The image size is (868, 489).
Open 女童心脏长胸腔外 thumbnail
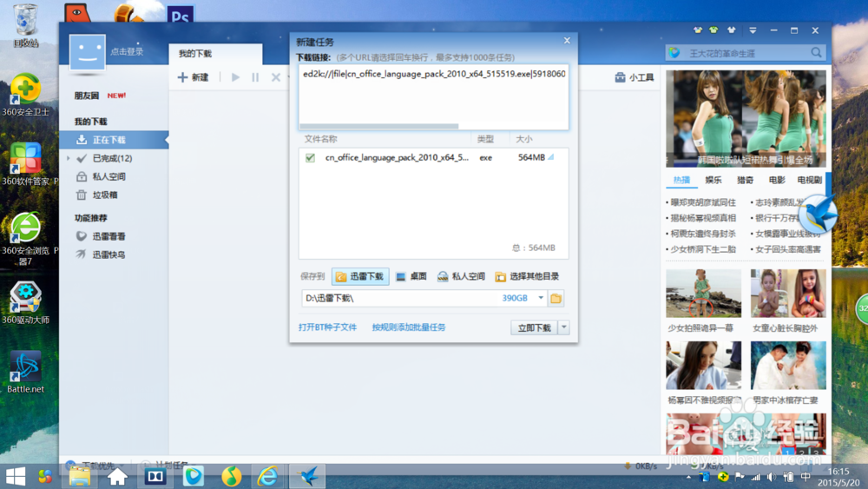pyautogui.click(x=788, y=294)
